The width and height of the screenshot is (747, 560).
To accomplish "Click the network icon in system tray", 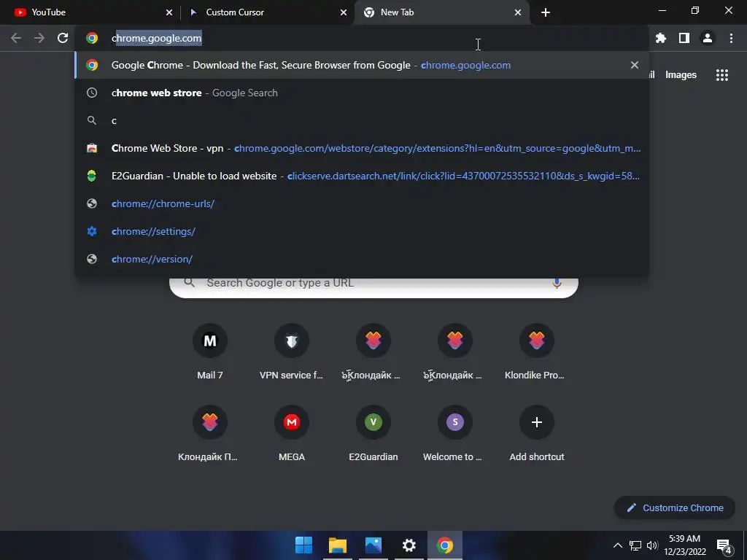I will click(x=635, y=545).
